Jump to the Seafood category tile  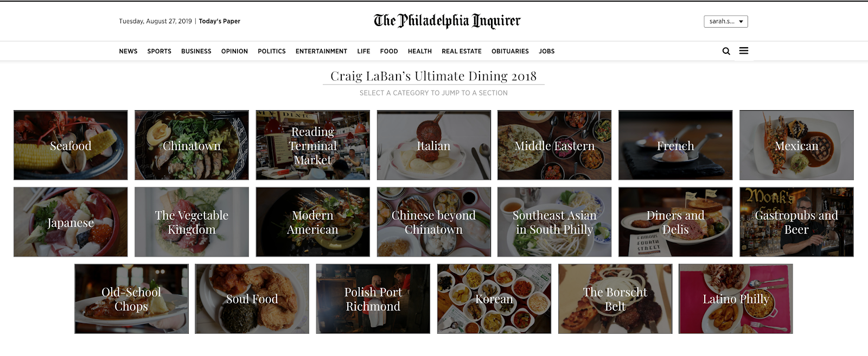[71, 145]
